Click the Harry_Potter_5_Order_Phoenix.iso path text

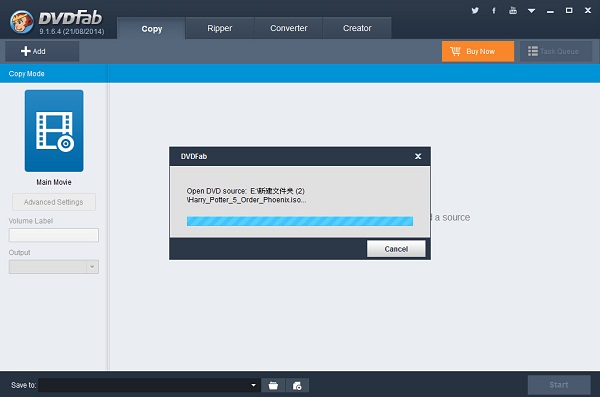pos(246,200)
